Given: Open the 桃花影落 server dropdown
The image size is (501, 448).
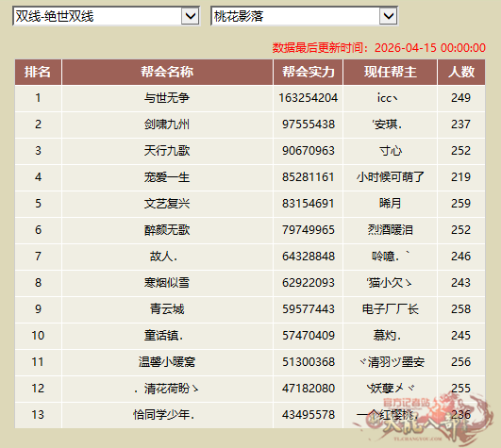Looking at the screenshot, I should pyautogui.click(x=304, y=16).
